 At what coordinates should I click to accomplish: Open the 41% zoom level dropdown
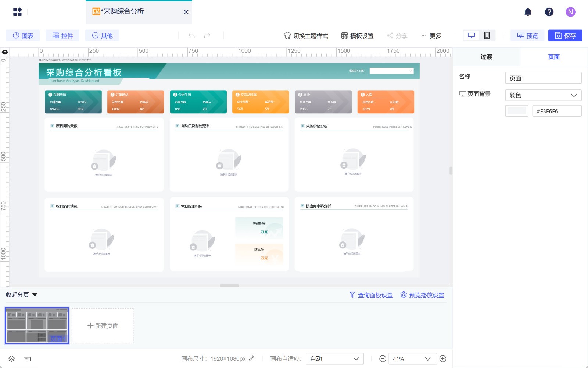(412, 359)
